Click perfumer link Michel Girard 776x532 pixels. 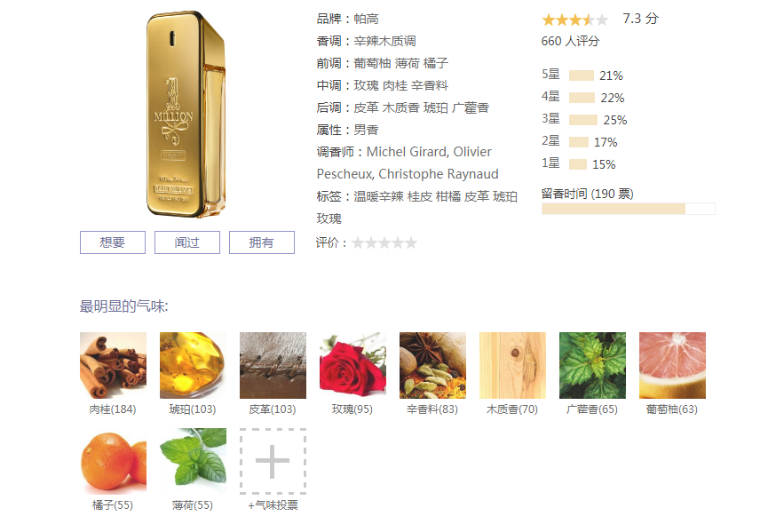coord(401,152)
